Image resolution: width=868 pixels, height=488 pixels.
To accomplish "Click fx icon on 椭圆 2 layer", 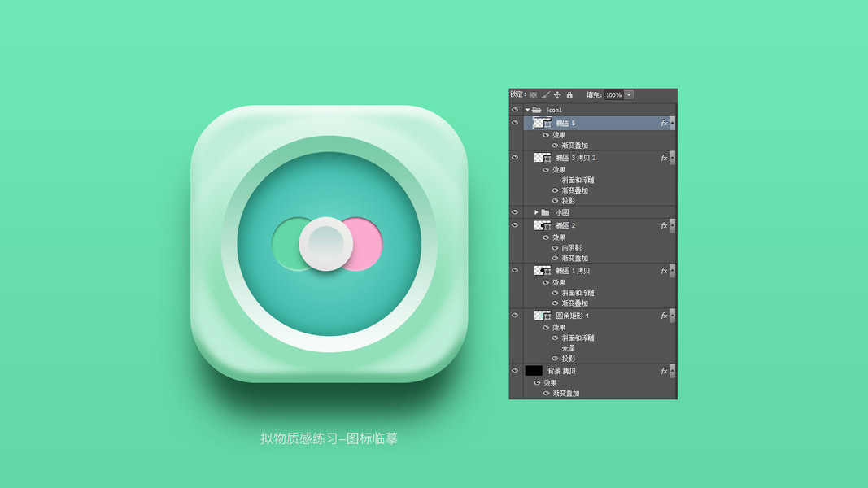I will tap(664, 226).
